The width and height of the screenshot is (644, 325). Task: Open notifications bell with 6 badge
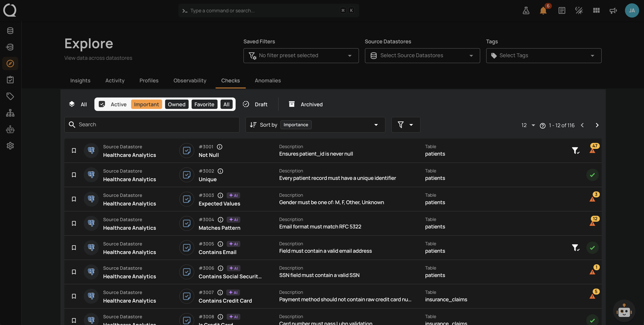tap(543, 10)
